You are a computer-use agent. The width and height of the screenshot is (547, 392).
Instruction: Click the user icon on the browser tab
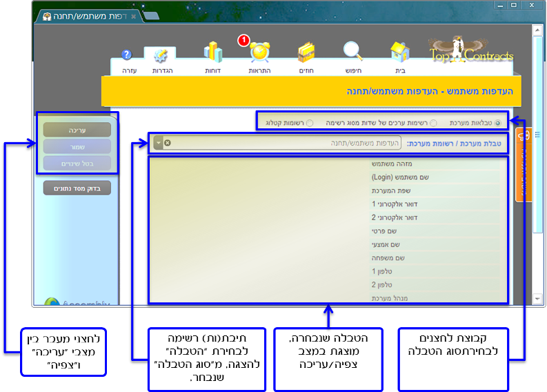[47, 17]
